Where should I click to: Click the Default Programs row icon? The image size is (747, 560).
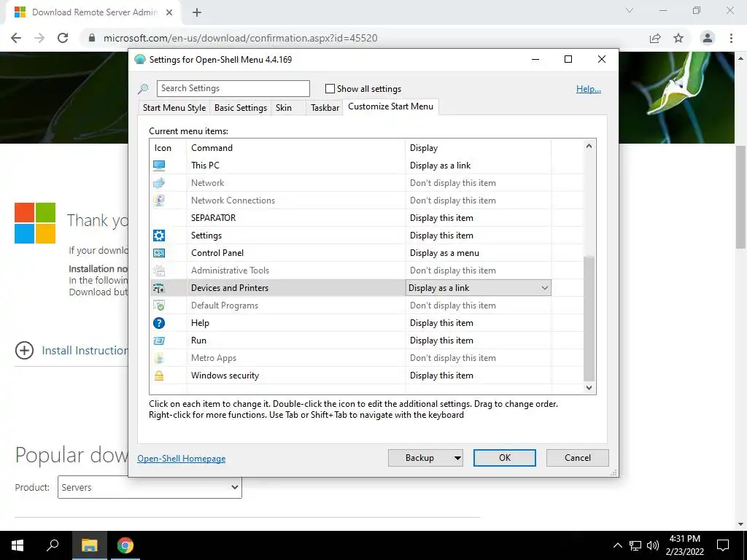coord(159,306)
